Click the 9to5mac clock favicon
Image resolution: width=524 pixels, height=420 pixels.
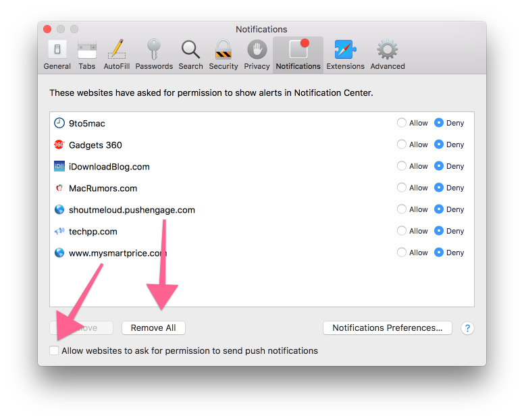(59, 123)
